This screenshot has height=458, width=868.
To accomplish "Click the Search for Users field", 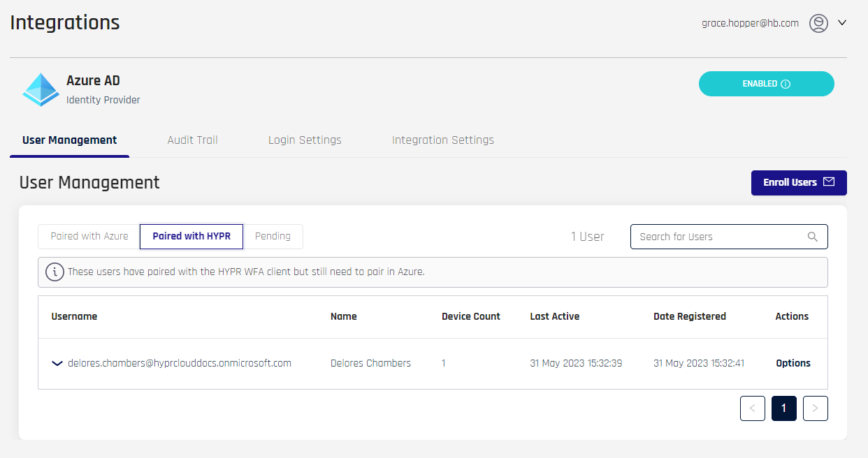I will [729, 237].
